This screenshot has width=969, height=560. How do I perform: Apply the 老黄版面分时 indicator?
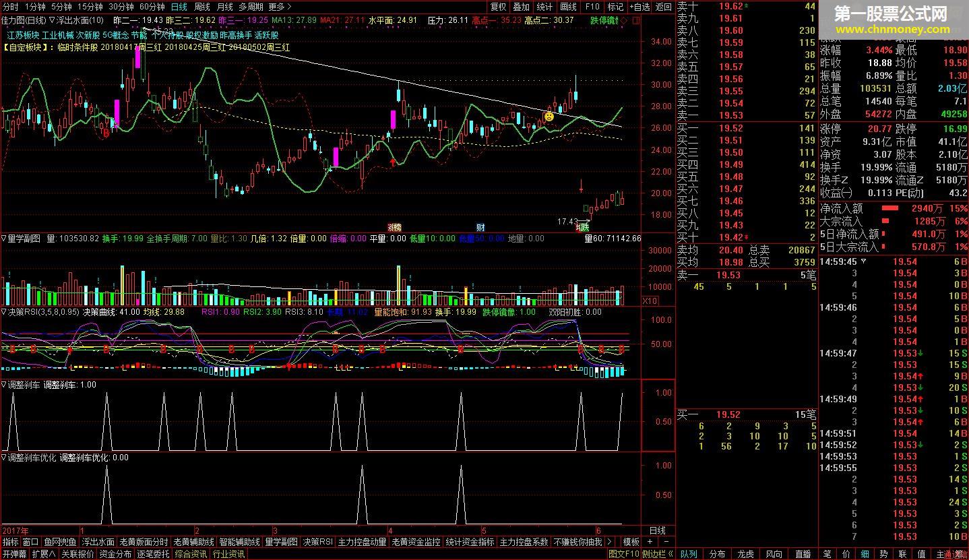pyautogui.click(x=144, y=542)
